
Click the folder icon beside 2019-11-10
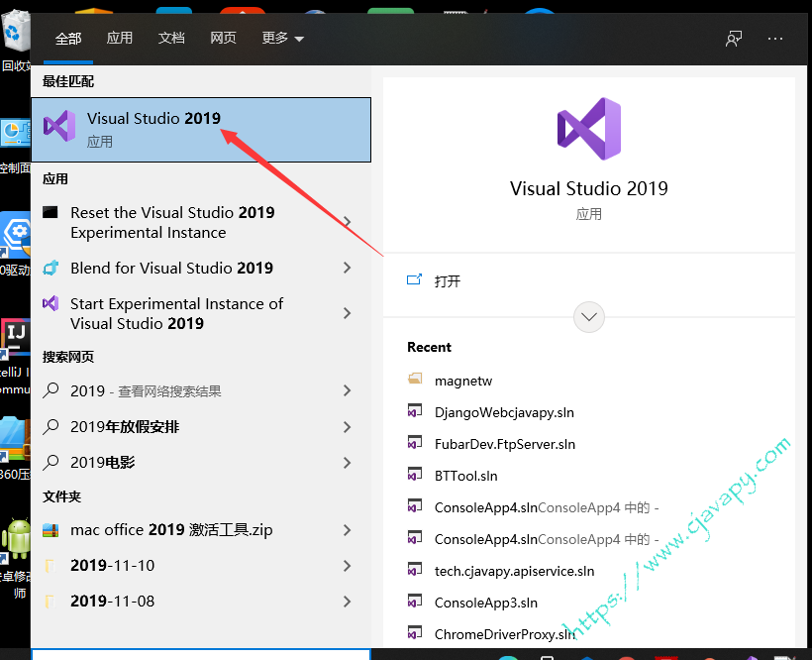(50, 566)
